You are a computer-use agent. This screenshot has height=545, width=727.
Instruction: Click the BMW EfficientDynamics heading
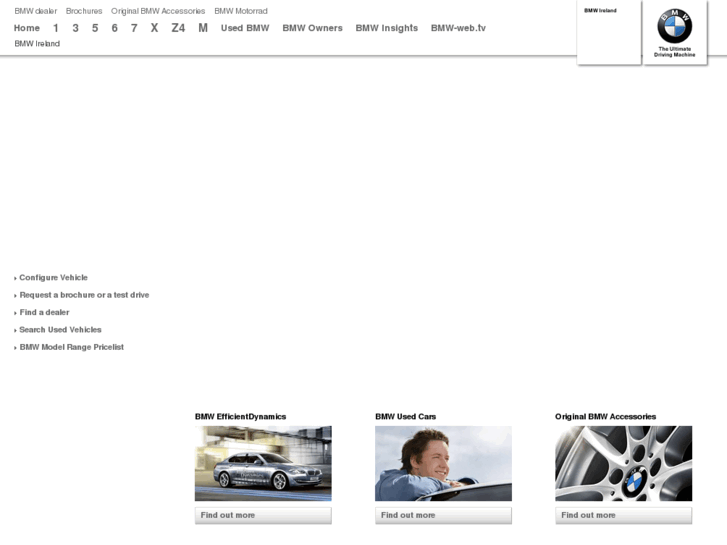[240, 417]
